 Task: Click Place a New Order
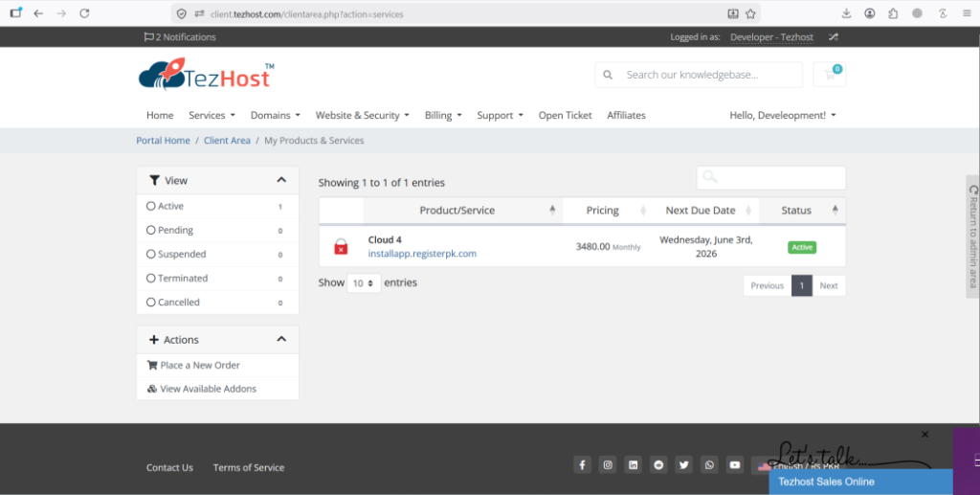193,365
